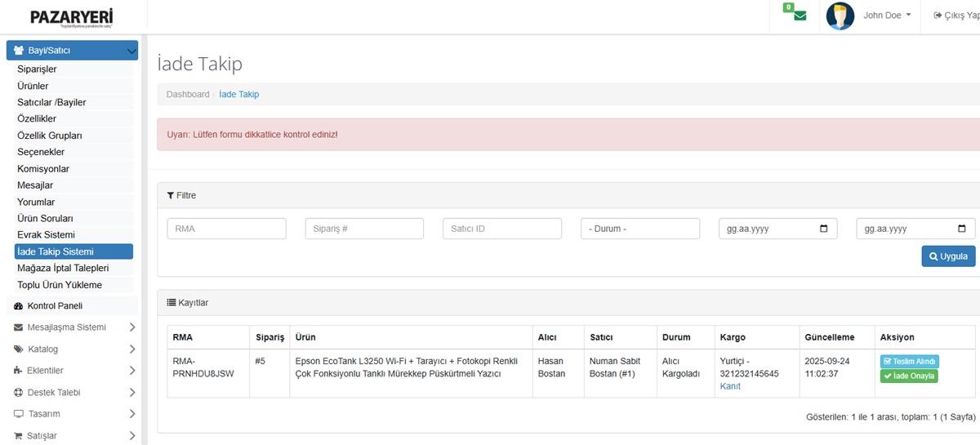Click the green İade Onayla button
This screenshot has height=445, width=980.
click(908, 376)
